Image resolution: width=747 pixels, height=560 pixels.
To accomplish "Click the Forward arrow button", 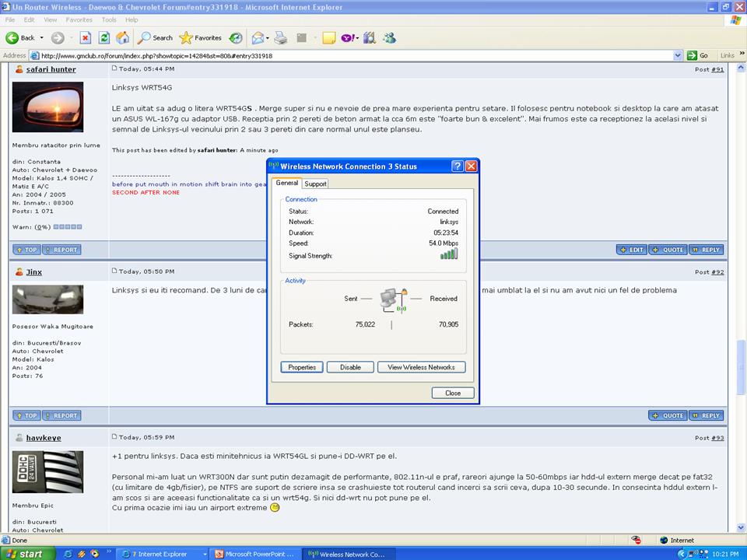I will (58, 37).
